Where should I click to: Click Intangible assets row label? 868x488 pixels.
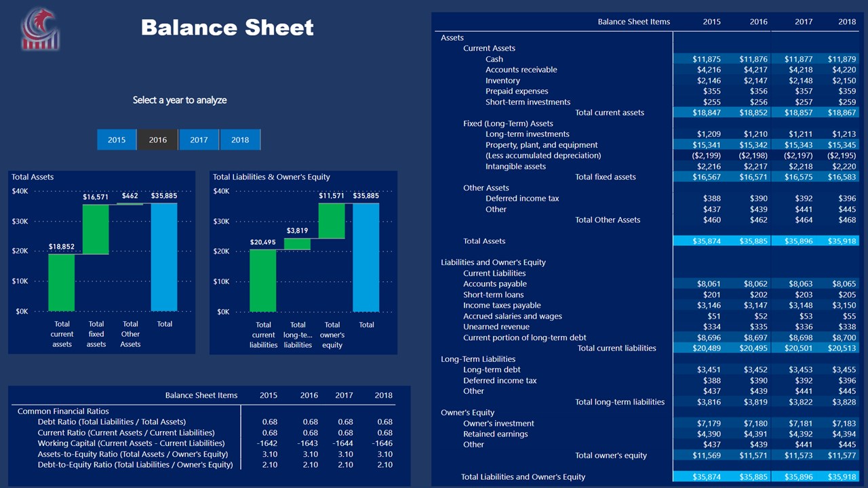click(515, 167)
